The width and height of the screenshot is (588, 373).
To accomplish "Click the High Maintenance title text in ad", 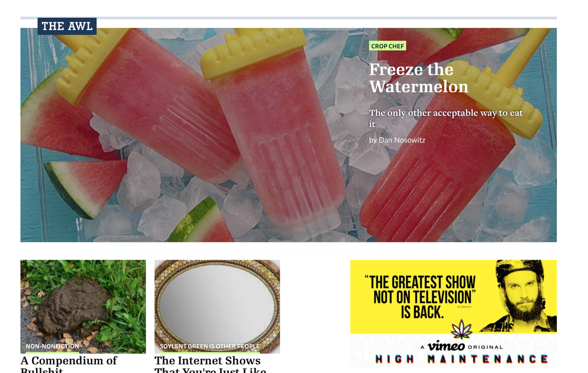I will coord(462,359).
